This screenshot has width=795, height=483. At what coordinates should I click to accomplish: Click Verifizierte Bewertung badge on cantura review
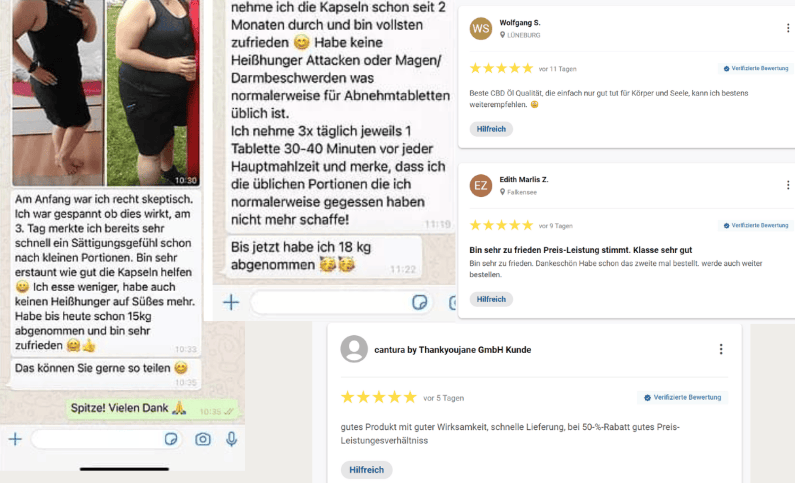point(682,397)
